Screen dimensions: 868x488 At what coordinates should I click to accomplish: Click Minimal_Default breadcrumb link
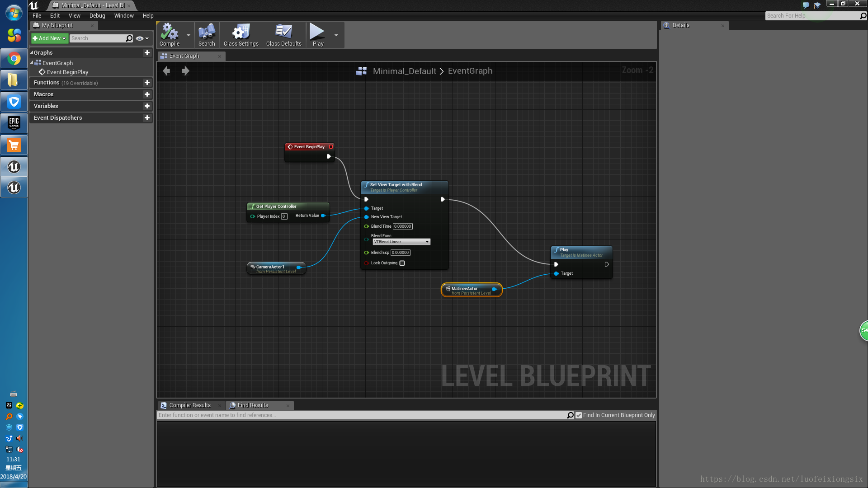(x=405, y=71)
